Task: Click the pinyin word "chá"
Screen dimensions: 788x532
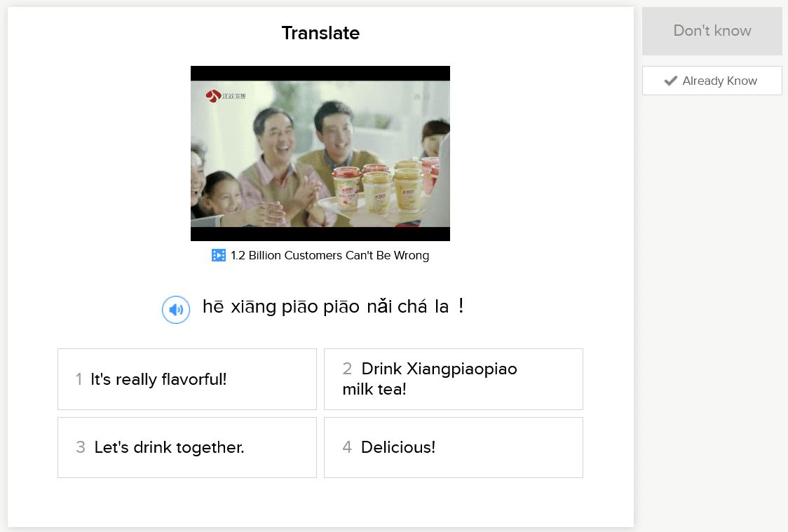Action: point(412,307)
